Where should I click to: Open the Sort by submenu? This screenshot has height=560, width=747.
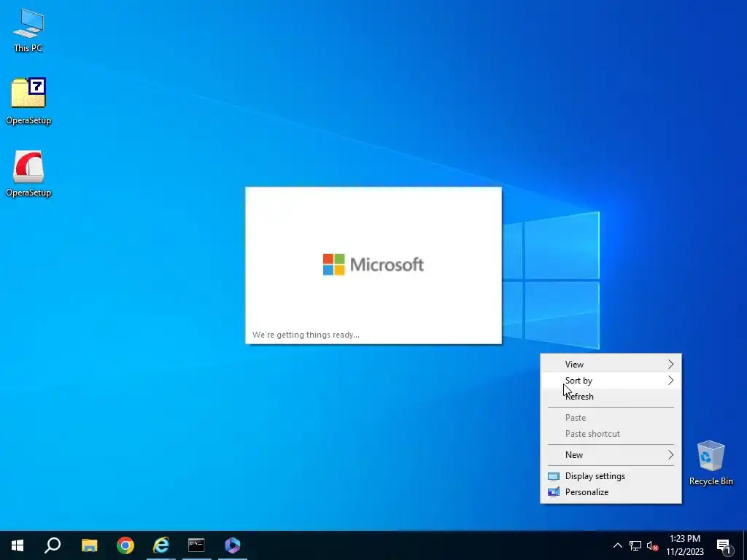click(x=611, y=381)
